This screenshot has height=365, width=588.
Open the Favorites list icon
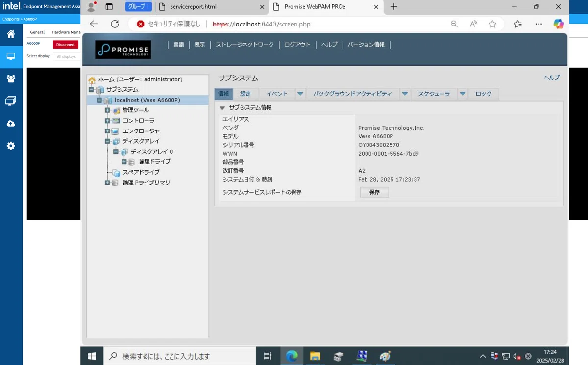pyautogui.click(x=518, y=24)
